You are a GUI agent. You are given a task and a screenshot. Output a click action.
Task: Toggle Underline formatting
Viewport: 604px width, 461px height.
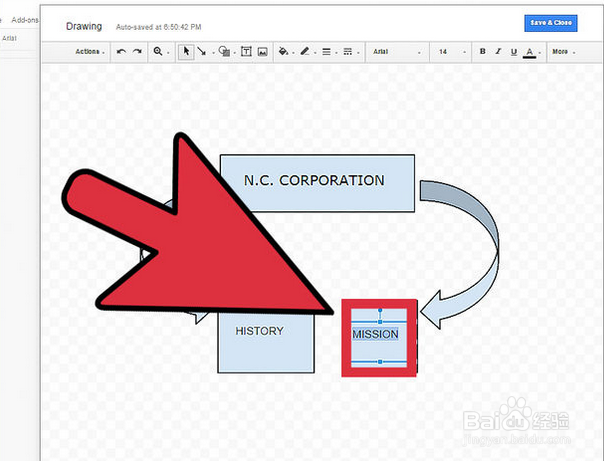(513, 52)
